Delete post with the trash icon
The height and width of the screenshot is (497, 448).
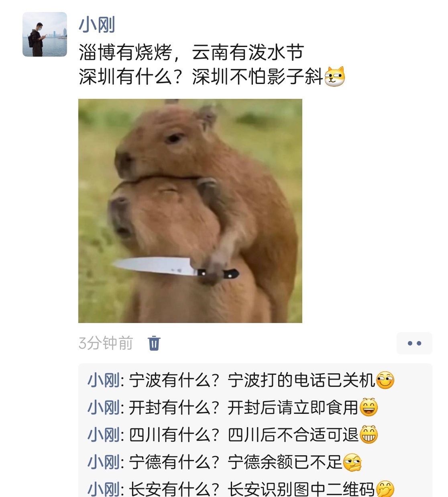point(154,344)
